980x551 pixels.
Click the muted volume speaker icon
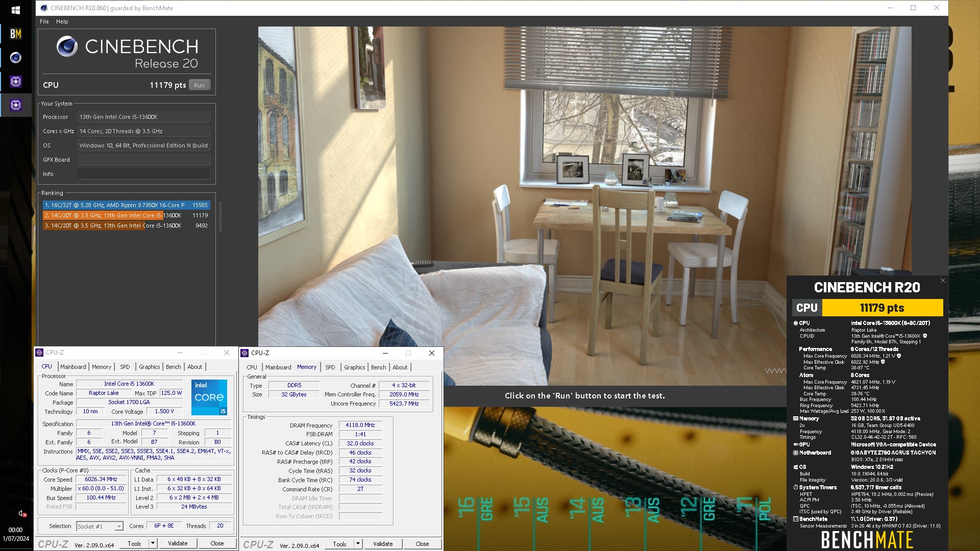click(x=22, y=514)
